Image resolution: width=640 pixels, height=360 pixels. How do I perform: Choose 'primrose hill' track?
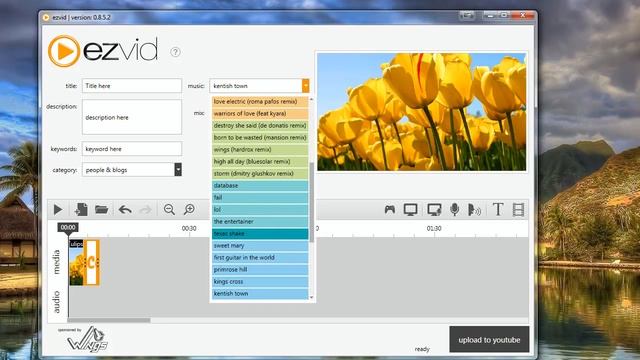coord(260,269)
